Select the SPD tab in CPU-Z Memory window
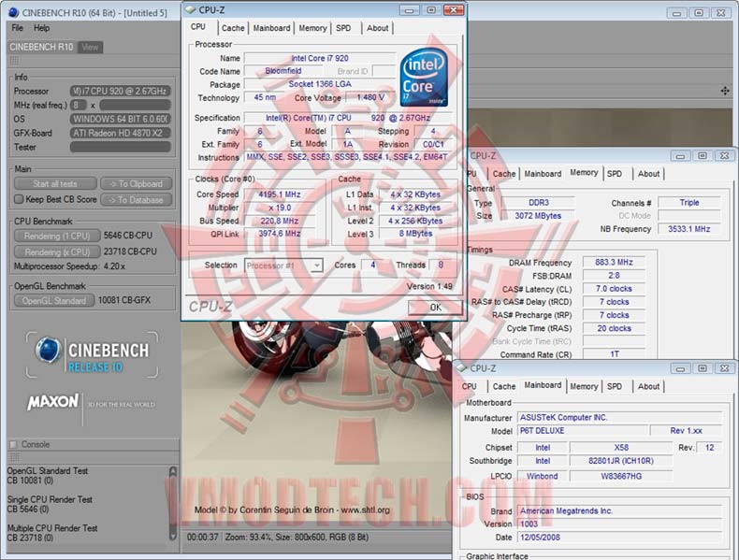Screen dimensions: 739x560 coord(615,174)
